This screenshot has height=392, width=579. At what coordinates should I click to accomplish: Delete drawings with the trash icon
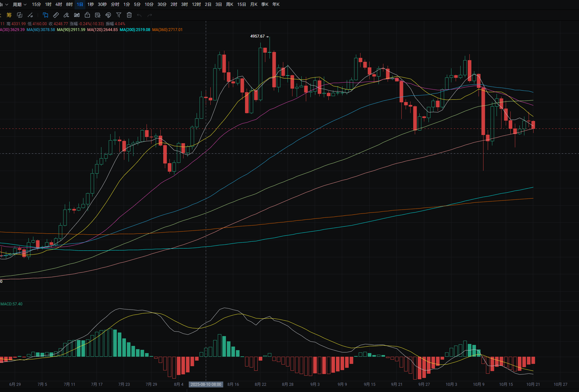point(129,15)
